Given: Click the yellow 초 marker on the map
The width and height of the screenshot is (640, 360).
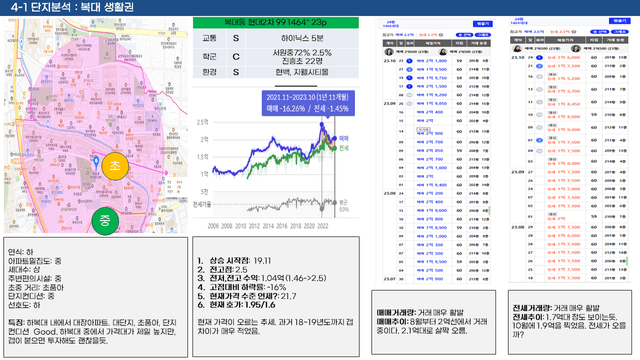Looking at the screenshot, I should [115, 166].
